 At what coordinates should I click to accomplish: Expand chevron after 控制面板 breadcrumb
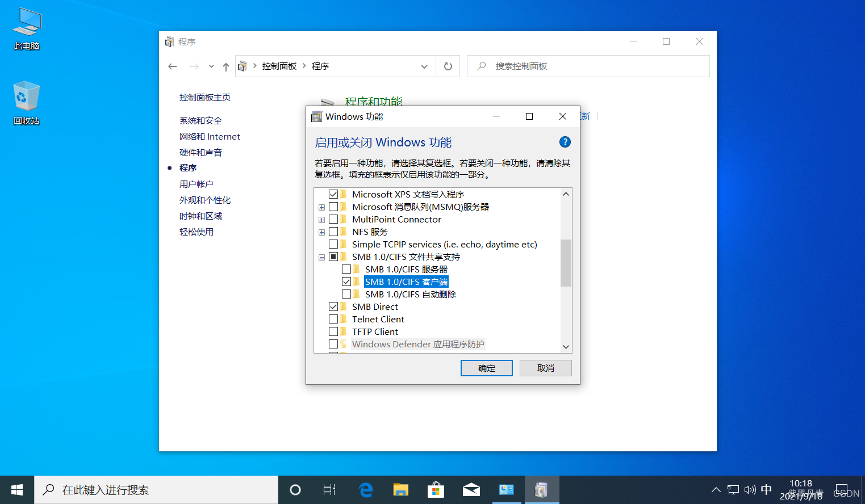304,66
